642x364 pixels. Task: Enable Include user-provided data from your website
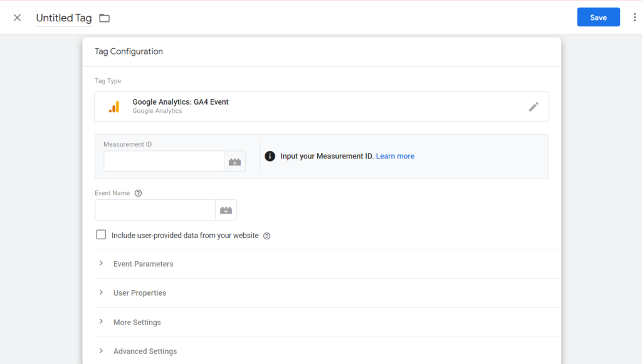tap(101, 234)
